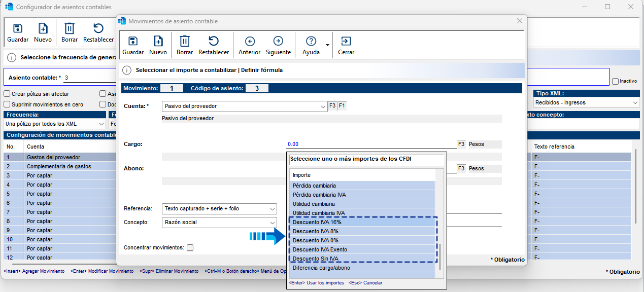Go to Siguiente movement
Screen dimensions: 644x292
point(278,42)
